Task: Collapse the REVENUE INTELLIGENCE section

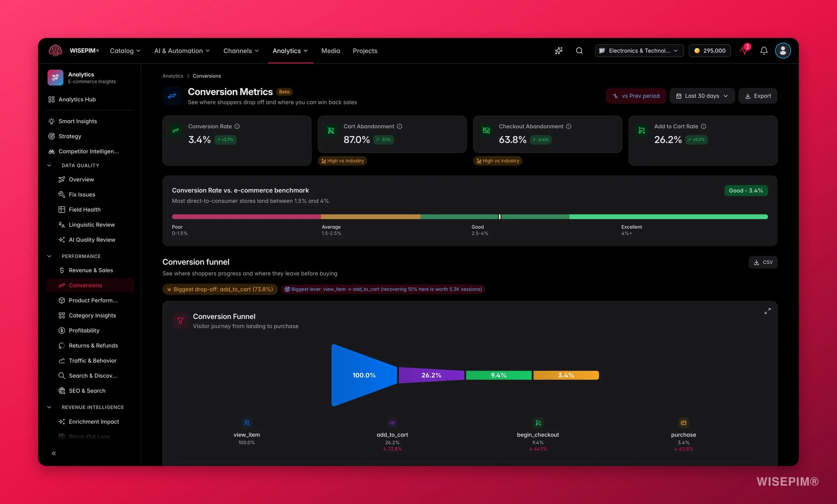Action: point(49,407)
